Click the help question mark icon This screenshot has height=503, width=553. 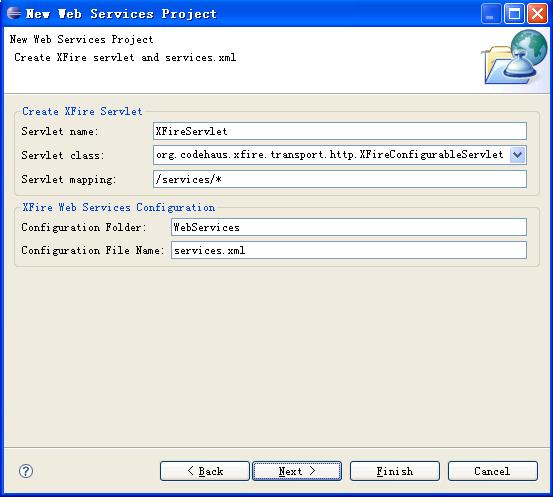tap(26, 471)
